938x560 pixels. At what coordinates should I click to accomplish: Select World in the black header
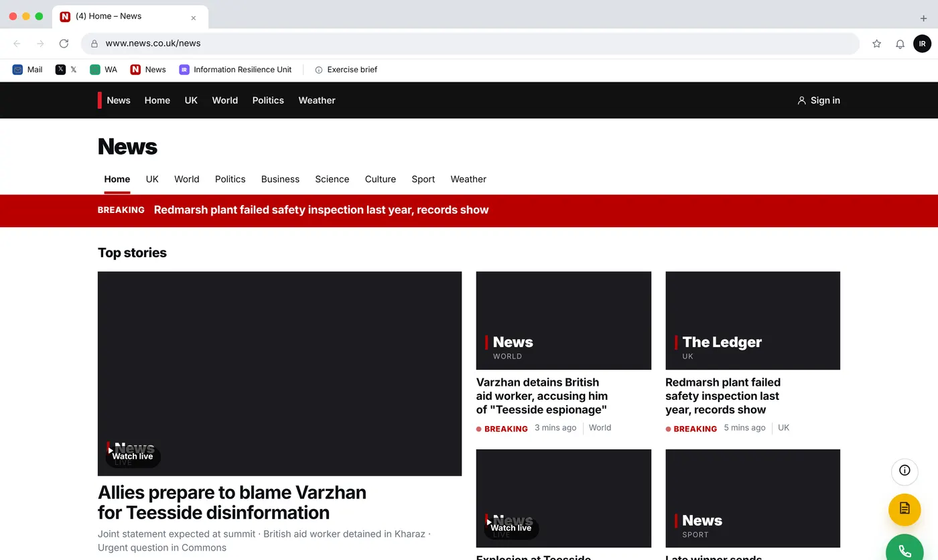pos(225,100)
